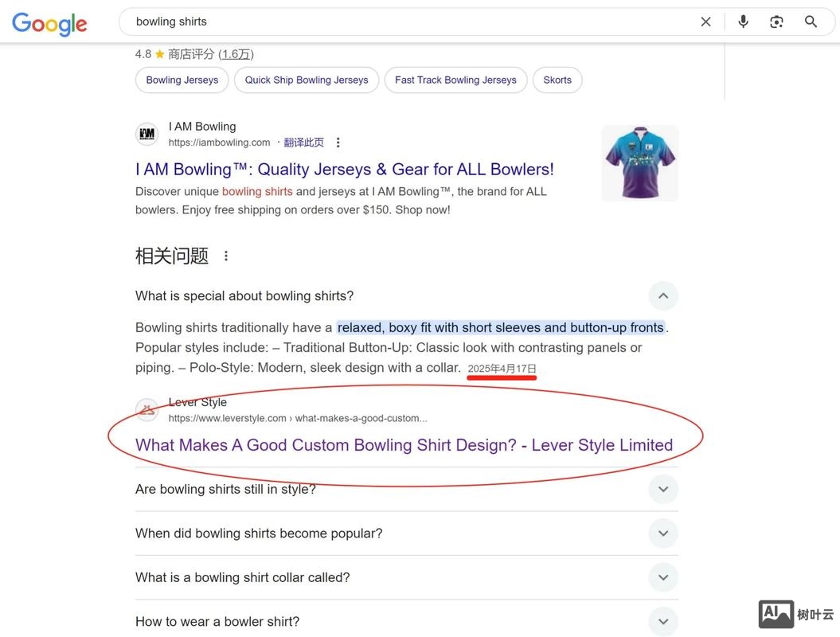Screen dimensions: 840x637
Task: Click the Lever Style site favicon
Action: point(147,410)
